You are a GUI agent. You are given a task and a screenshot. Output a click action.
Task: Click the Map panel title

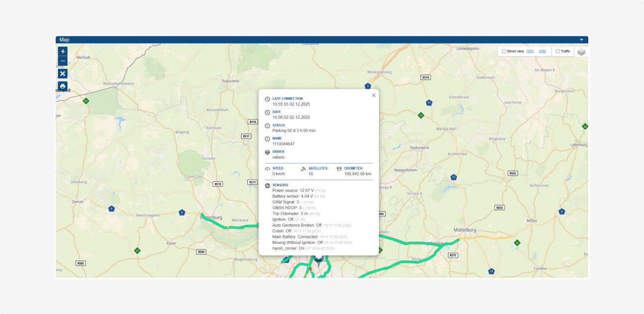(64, 40)
